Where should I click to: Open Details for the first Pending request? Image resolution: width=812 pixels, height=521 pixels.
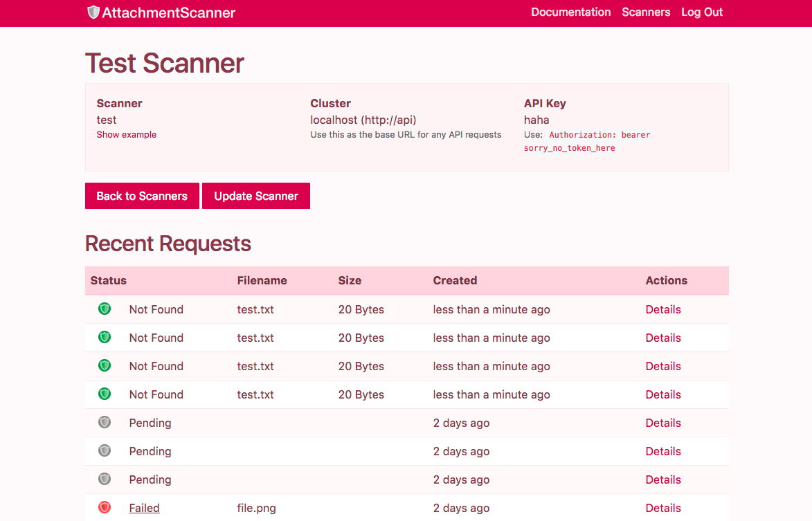pyautogui.click(x=663, y=423)
